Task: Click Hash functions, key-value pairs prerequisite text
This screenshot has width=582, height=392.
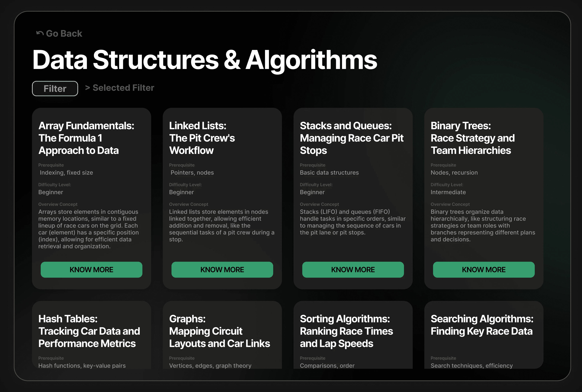Action: [82, 366]
